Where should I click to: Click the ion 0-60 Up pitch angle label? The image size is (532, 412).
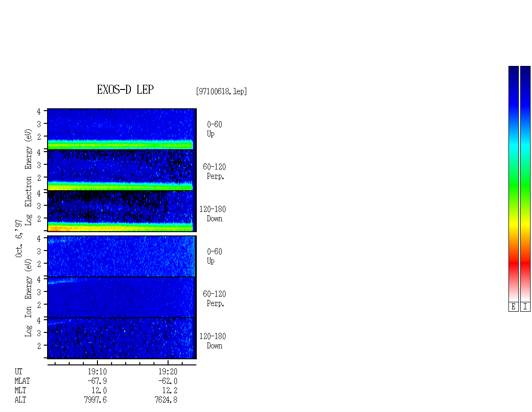214,256
